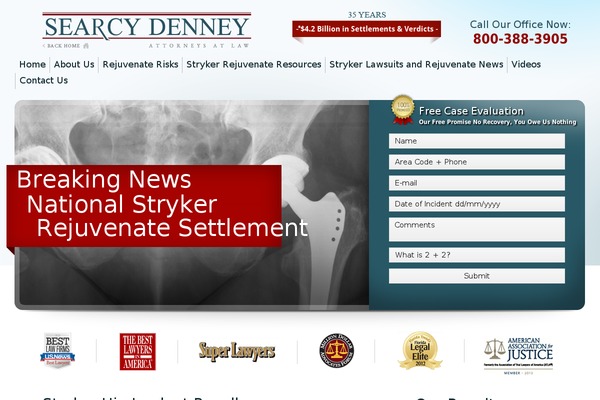Focus the E-mail input field
This screenshot has height=400, width=600.
click(x=477, y=183)
